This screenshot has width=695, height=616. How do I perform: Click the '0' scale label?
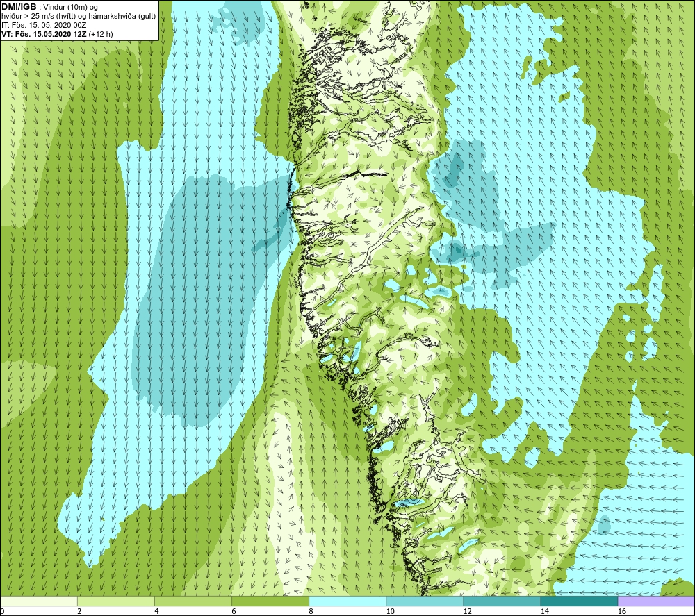(2, 612)
